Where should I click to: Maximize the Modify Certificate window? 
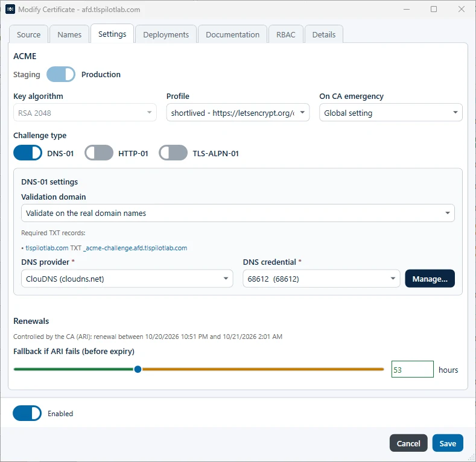(434, 9)
